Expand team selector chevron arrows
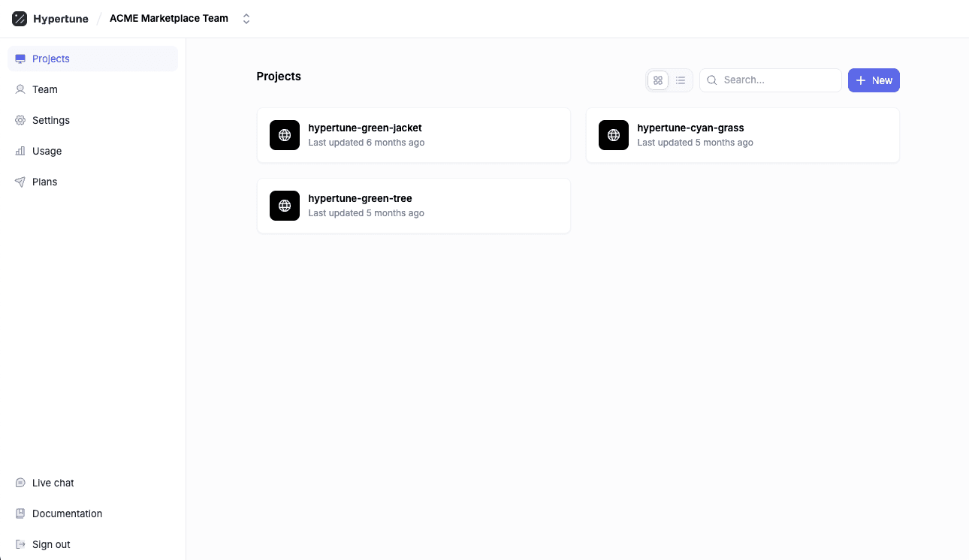Viewport: 969px width, 560px height. (246, 19)
